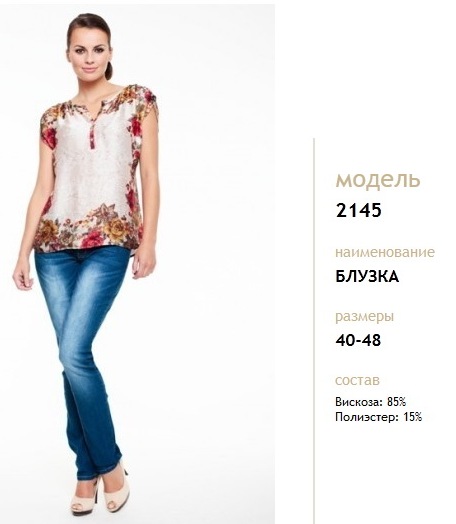Click the vertical divider line beside details
This screenshot has width=456, height=524.
pyautogui.click(x=314, y=331)
